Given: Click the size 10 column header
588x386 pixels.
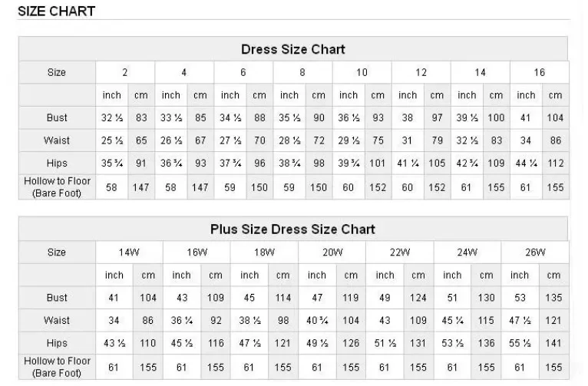Looking at the screenshot, I should pos(362,72).
